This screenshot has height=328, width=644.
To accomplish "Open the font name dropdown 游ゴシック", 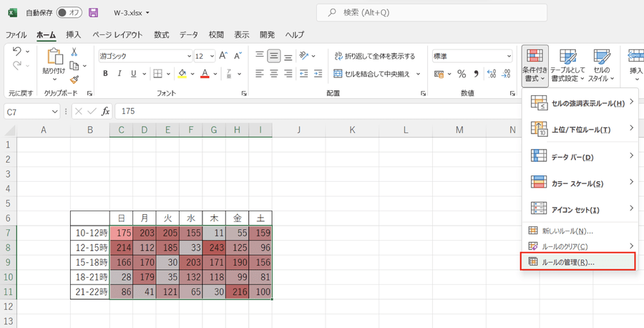I will pyautogui.click(x=190, y=56).
